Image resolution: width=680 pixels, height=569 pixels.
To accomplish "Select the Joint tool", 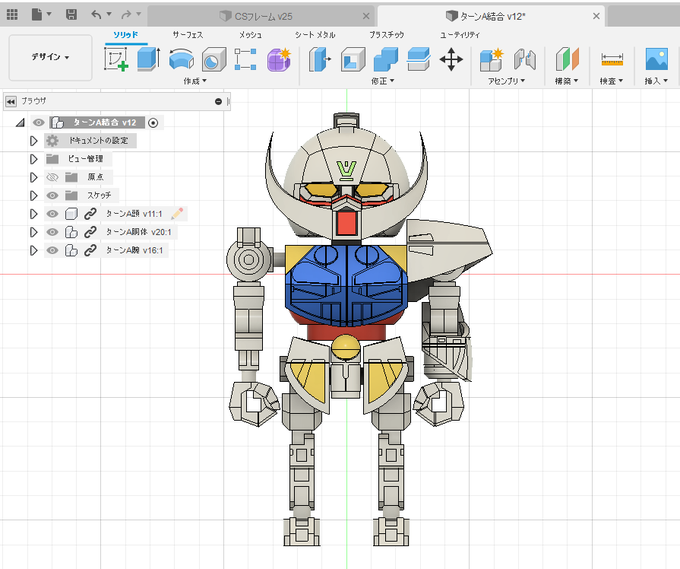I will [x=525, y=59].
